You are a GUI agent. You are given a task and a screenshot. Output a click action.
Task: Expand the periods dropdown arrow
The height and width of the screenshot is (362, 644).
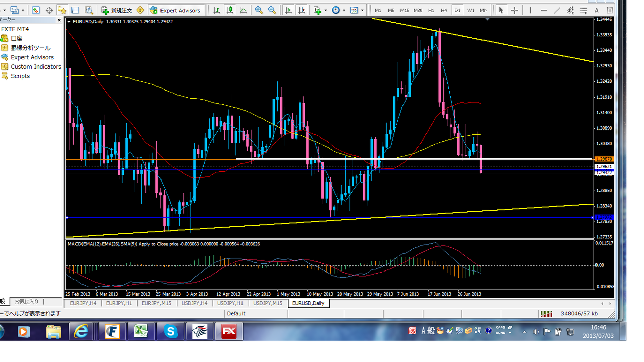(x=343, y=10)
